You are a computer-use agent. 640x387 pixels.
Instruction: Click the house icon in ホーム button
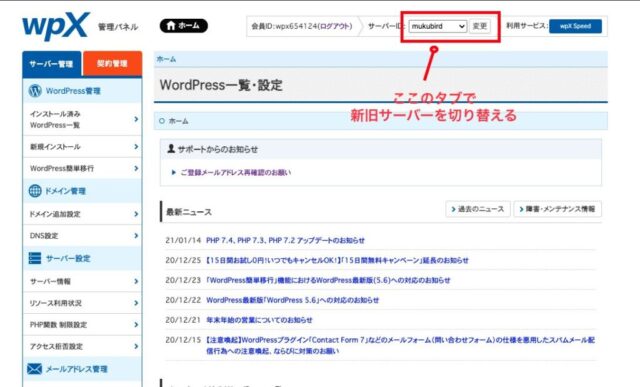click(x=171, y=25)
